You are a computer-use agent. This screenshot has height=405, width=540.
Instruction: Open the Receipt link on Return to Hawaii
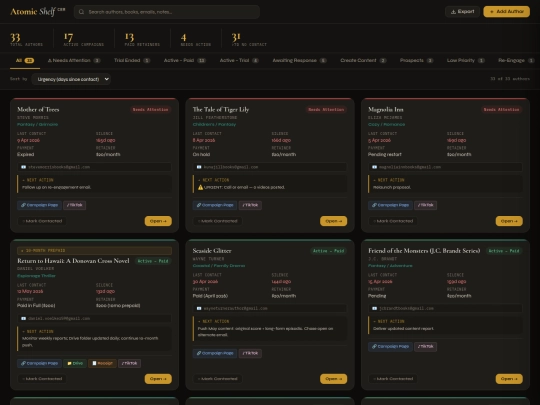(102, 363)
